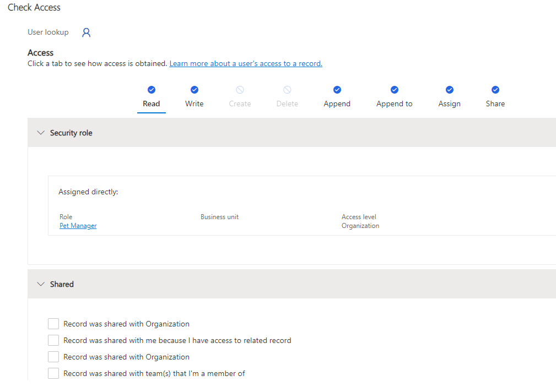
Task: Collapse the Security role section
Action: pyautogui.click(x=40, y=132)
